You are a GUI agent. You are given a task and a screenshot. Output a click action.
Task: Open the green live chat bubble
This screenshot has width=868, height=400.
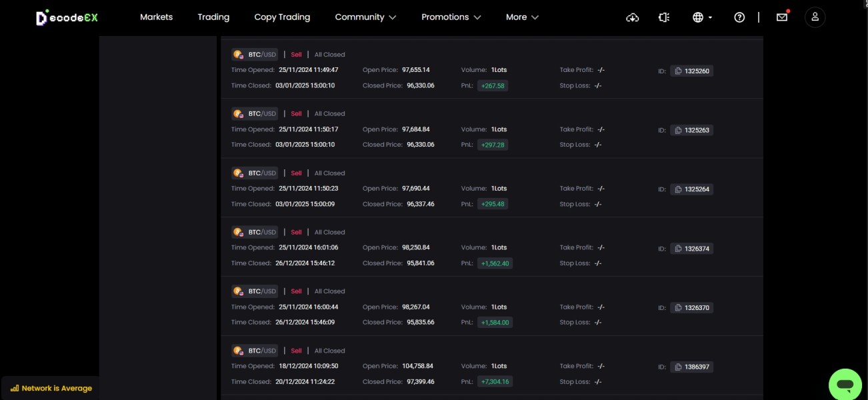coord(845,385)
